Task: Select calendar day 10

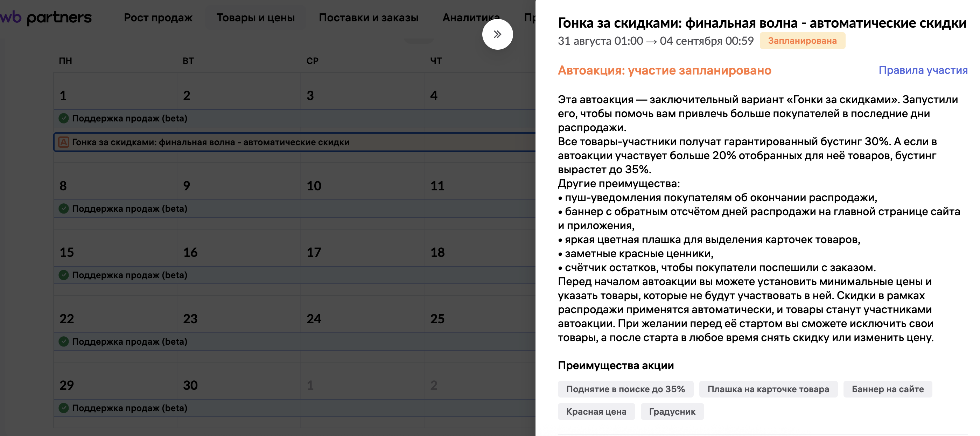Action: tap(314, 186)
